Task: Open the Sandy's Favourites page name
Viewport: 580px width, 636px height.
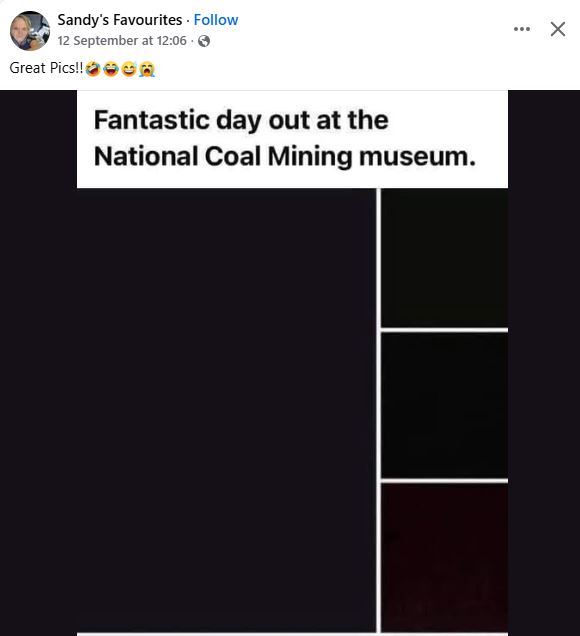Action: (x=120, y=20)
